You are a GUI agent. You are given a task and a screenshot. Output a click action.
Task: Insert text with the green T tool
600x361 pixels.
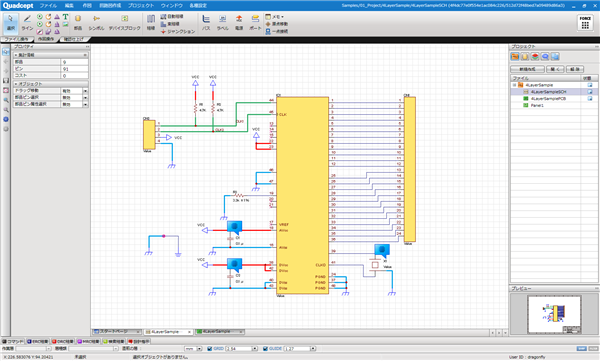[65, 17]
